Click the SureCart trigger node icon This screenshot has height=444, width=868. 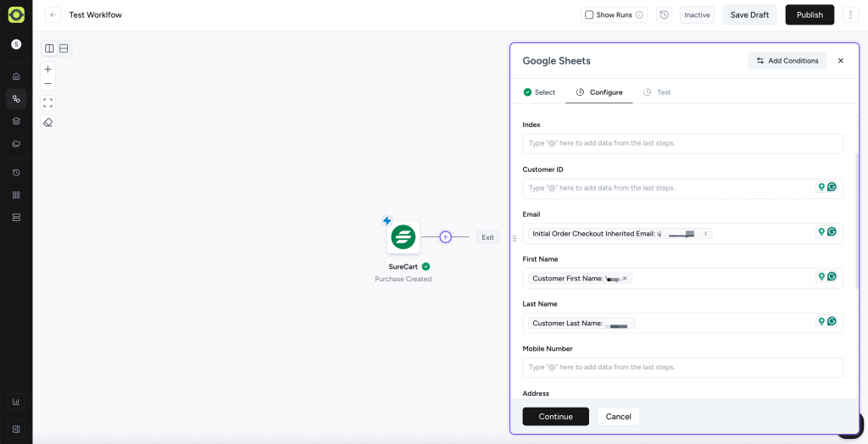pyautogui.click(x=403, y=237)
